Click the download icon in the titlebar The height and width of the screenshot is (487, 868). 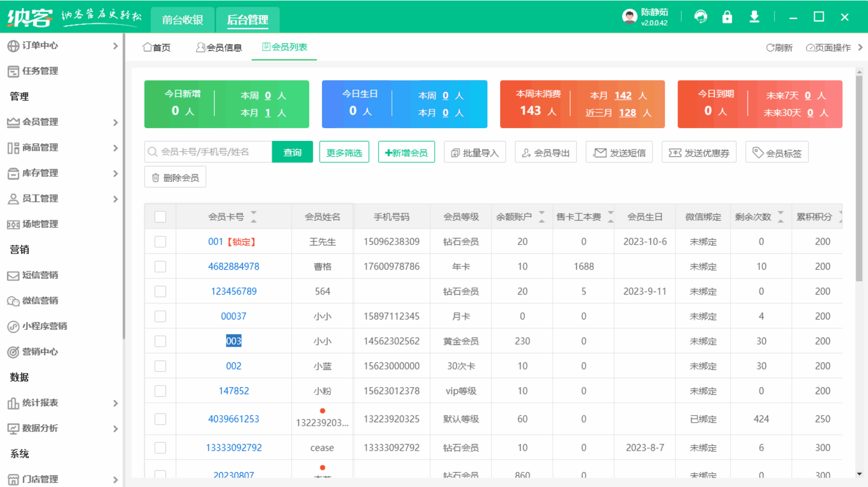755,16
